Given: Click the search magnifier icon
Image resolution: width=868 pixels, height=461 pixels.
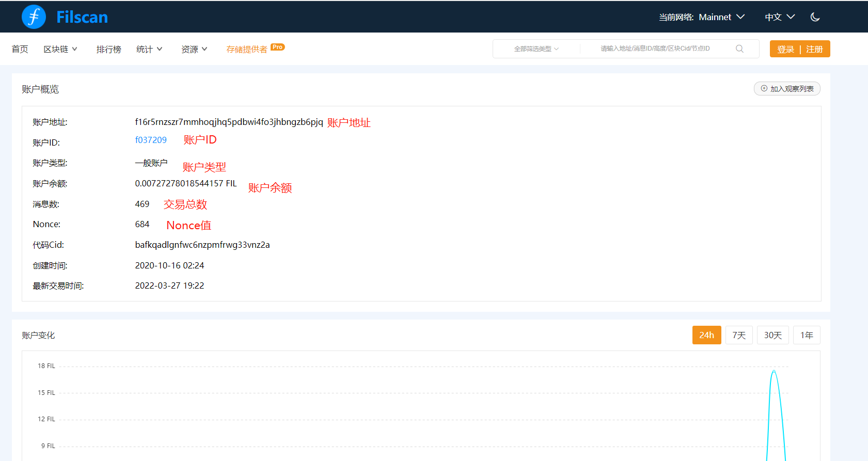Looking at the screenshot, I should (x=739, y=49).
